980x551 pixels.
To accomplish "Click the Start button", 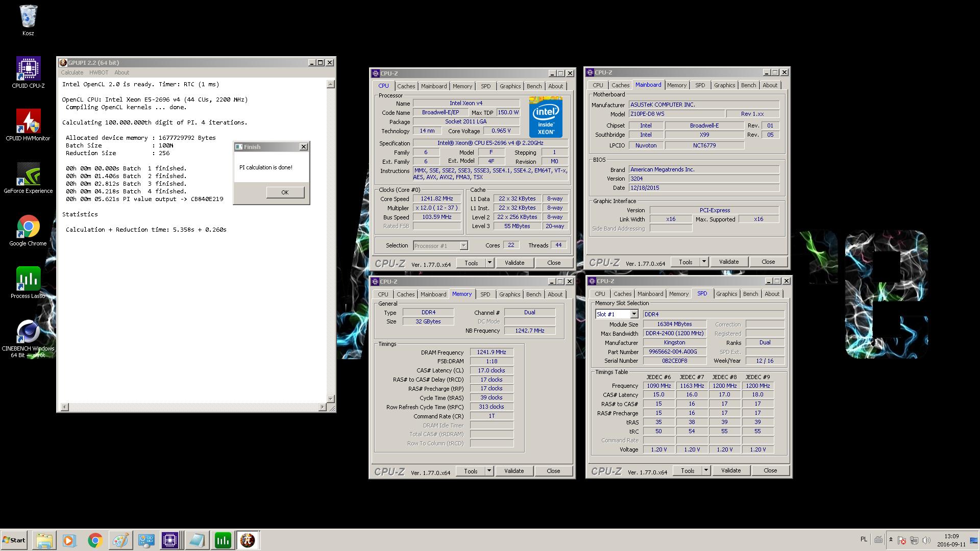I will [x=14, y=540].
